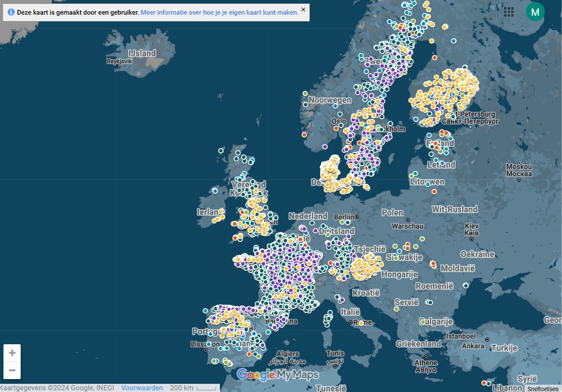Screen dimensions: 562x392
Task: Click the Litouwen country label
Action: coord(427,182)
